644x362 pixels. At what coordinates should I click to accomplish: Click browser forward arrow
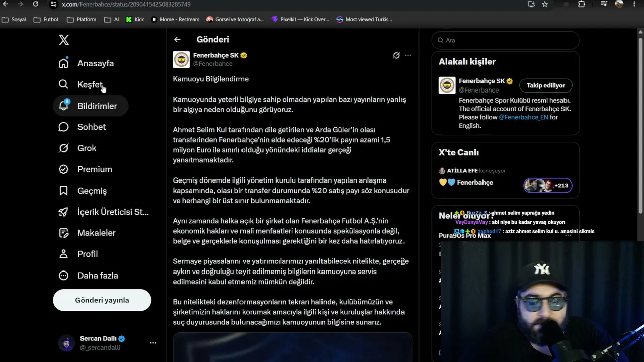[x=21, y=4]
